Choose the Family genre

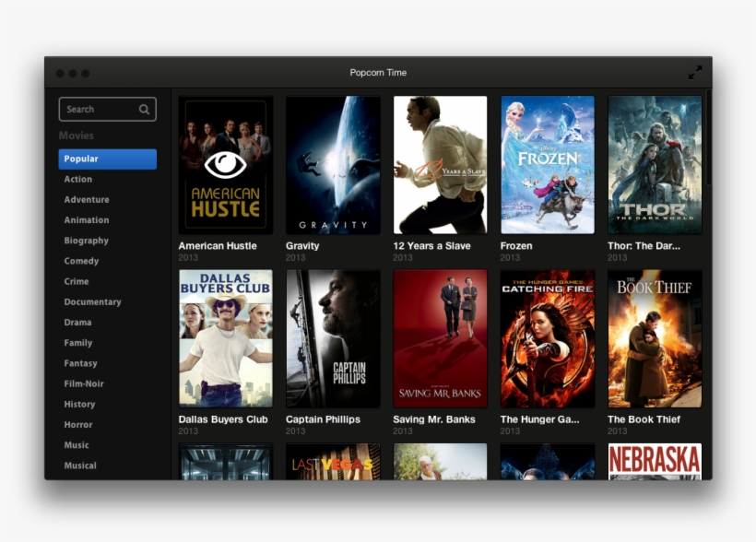(78, 343)
